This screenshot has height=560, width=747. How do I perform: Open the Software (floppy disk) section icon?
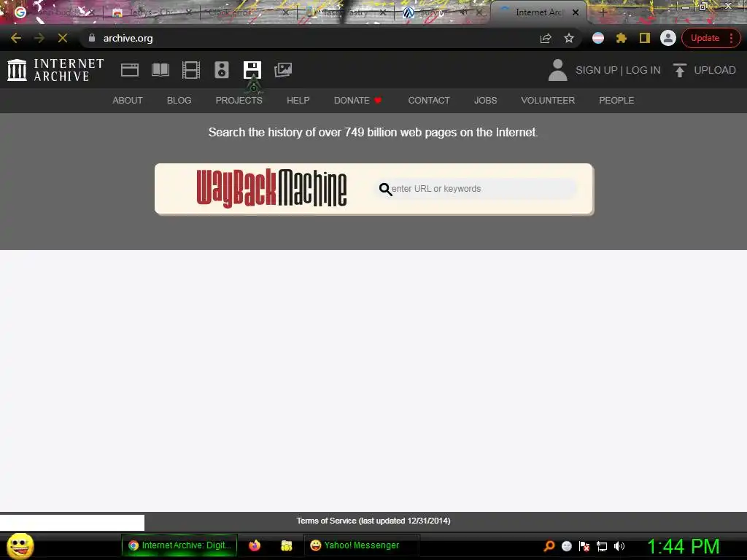pos(252,70)
